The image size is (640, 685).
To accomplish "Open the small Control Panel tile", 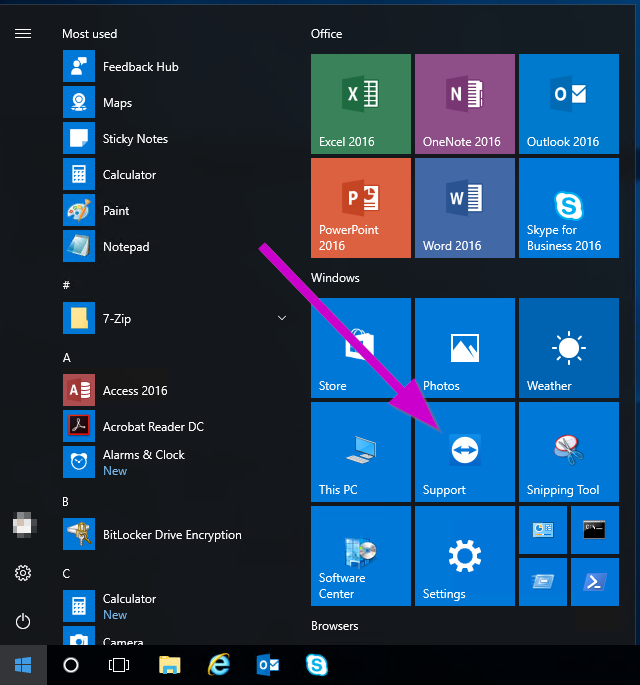I will click(x=543, y=530).
